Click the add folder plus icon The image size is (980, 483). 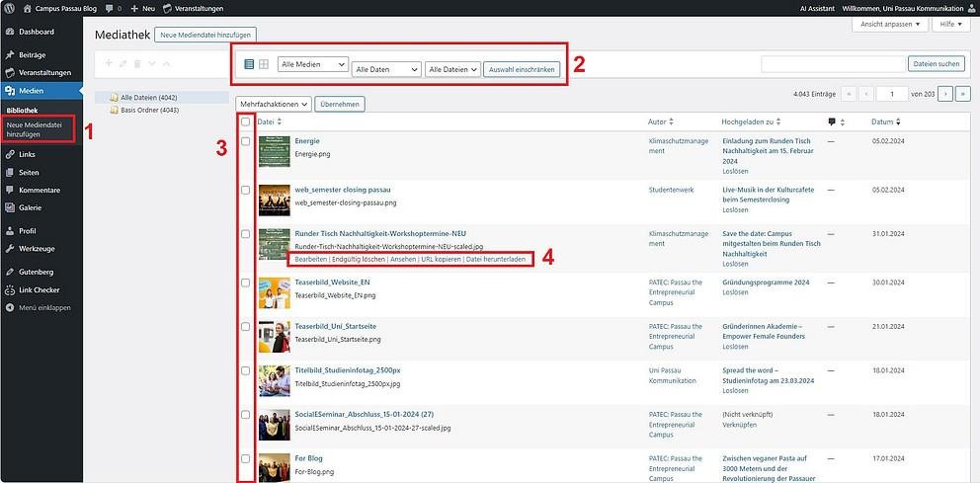[109, 64]
